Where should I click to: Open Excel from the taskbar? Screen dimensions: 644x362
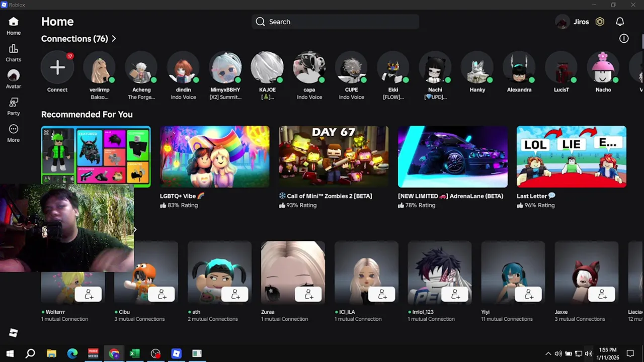pos(134,353)
